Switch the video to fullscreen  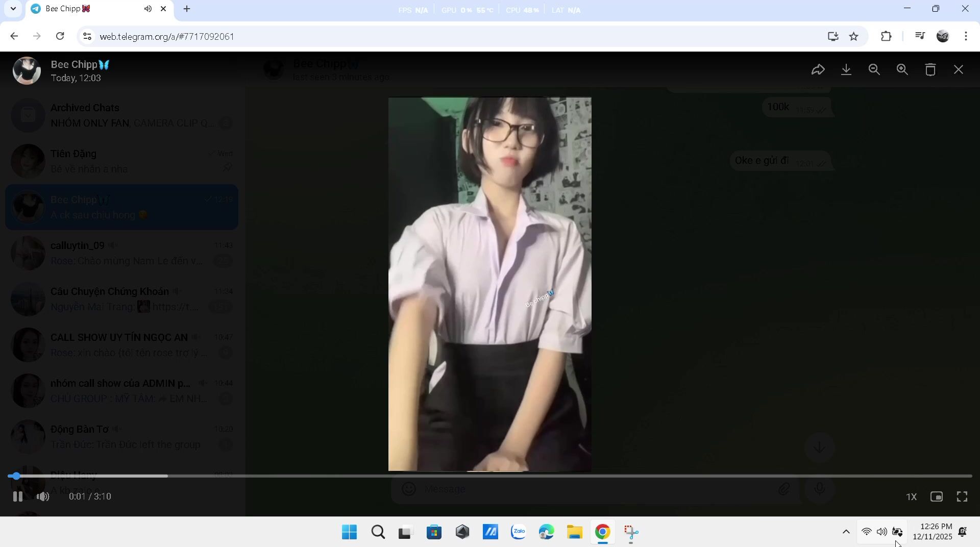coord(962,497)
